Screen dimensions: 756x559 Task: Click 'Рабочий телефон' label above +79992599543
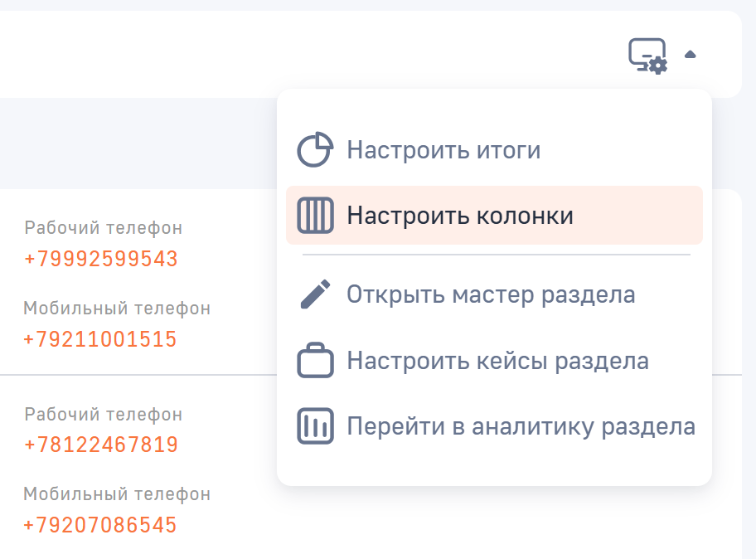103,227
